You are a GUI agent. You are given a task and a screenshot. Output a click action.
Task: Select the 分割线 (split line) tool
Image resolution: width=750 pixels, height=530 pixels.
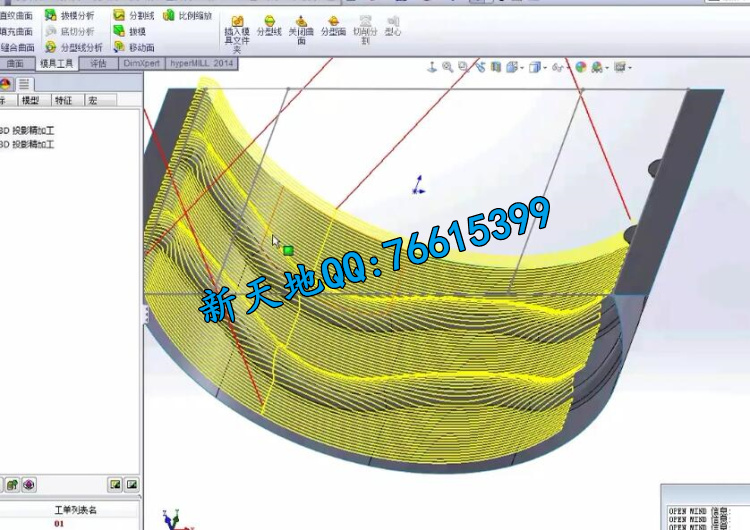119,16
